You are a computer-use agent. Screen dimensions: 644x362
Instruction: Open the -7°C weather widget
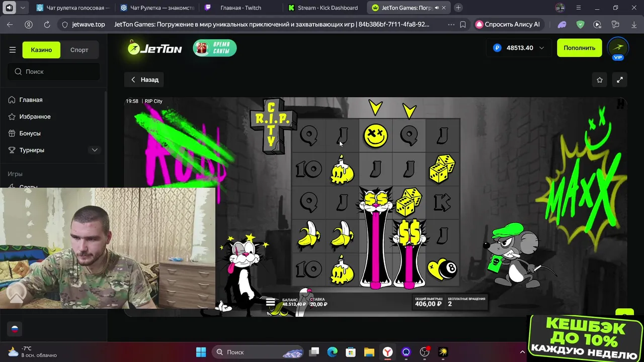pyautogui.click(x=32, y=352)
